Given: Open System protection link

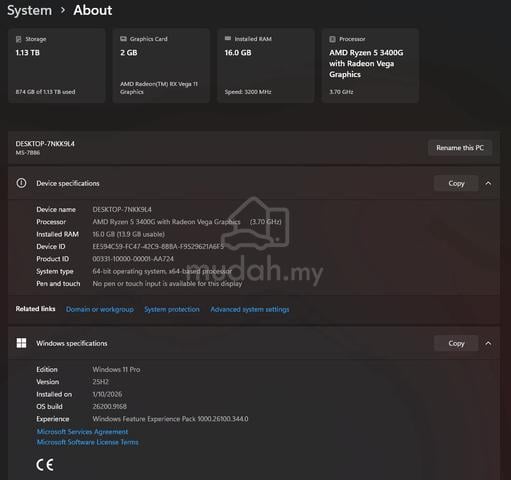Looking at the screenshot, I should pyautogui.click(x=172, y=309).
